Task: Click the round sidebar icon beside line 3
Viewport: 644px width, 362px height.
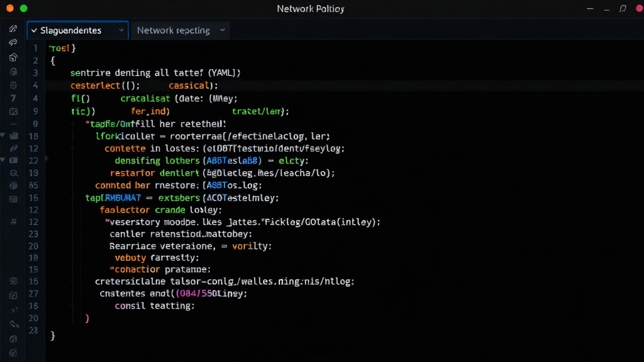Action: click(x=13, y=72)
